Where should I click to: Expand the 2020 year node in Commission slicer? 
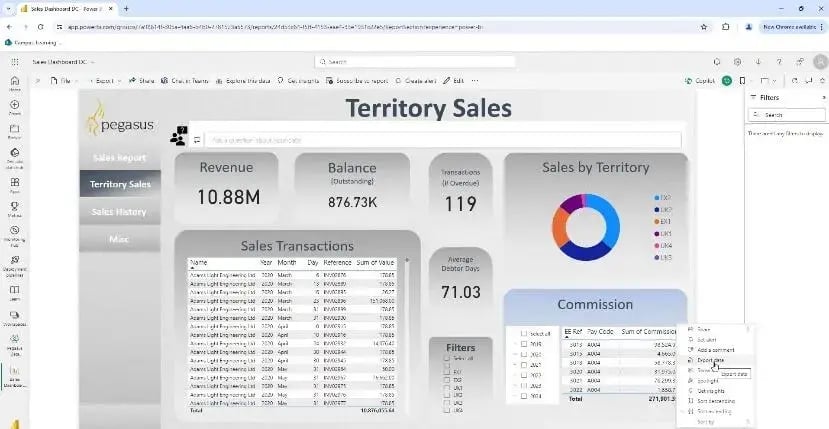(x=515, y=354)
